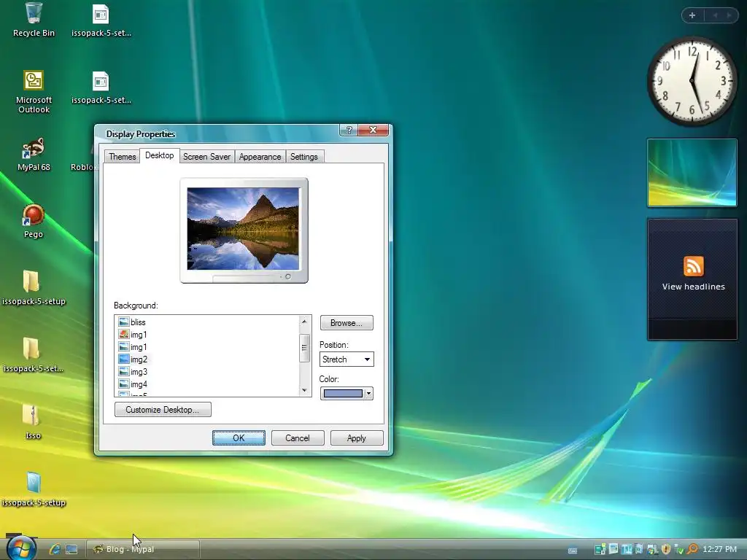Expand the Color picker dropdown arrow
The width and height of the screenshot is (747, 560).
(368, 393)
